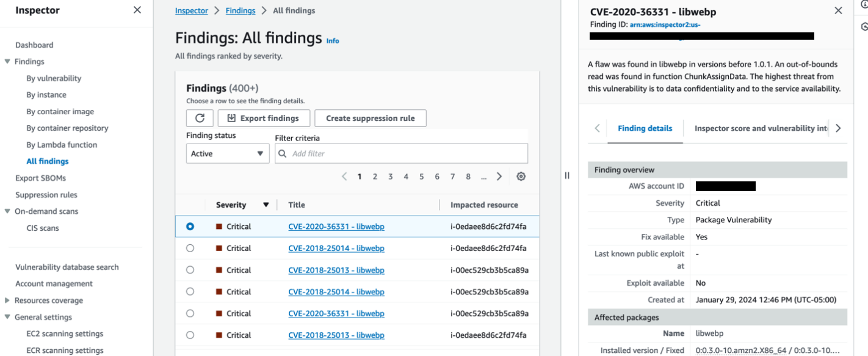This screenshot has height=356, width=868.
Task: Open the Active finding status dropdown
Action: tap(227, 153)
